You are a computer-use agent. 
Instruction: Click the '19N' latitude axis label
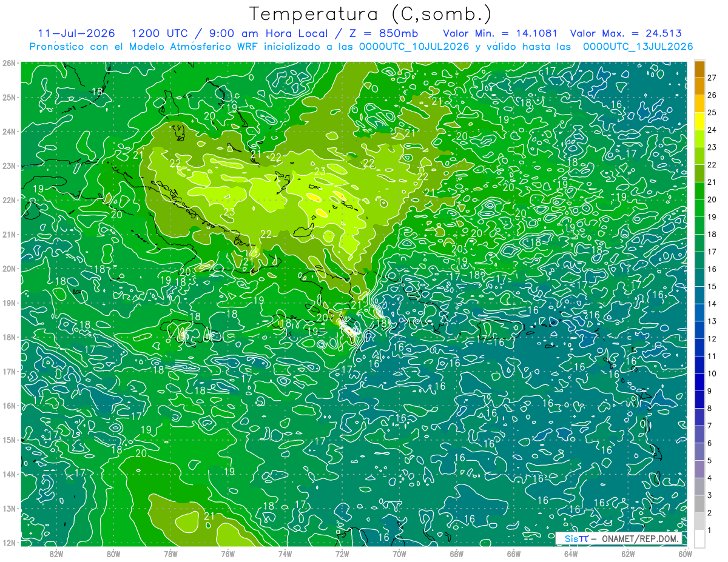9,303
